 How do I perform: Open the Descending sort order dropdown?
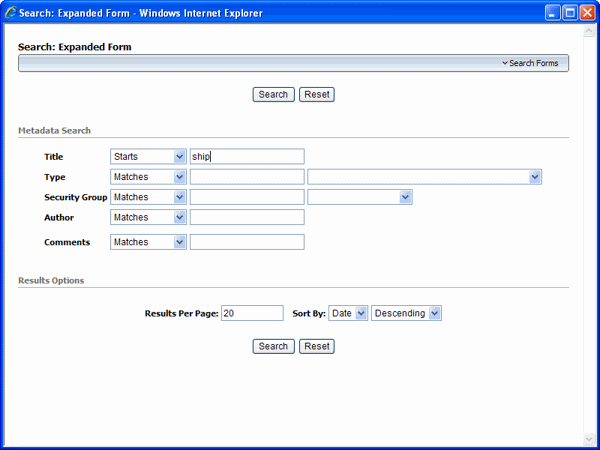406,313
